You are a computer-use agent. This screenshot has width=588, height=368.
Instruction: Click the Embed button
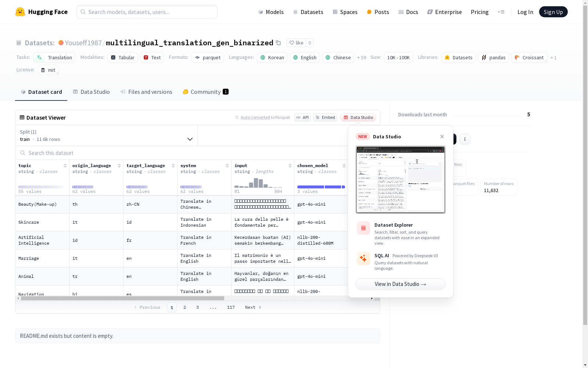325,117
